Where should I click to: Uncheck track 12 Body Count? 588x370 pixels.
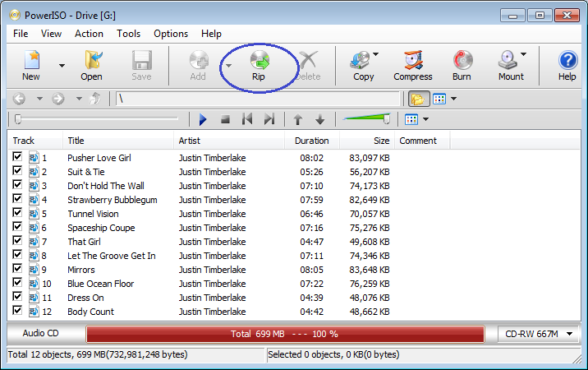[17, 310]
